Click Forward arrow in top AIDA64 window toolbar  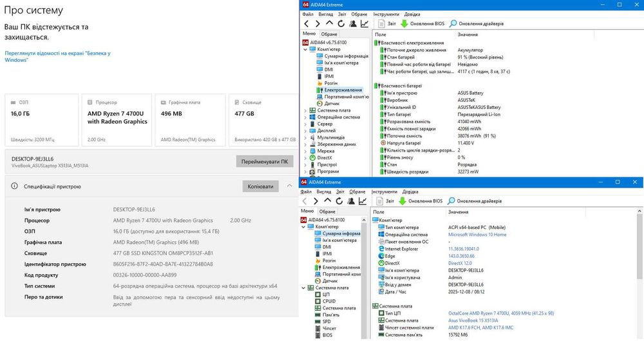[317, 24]
